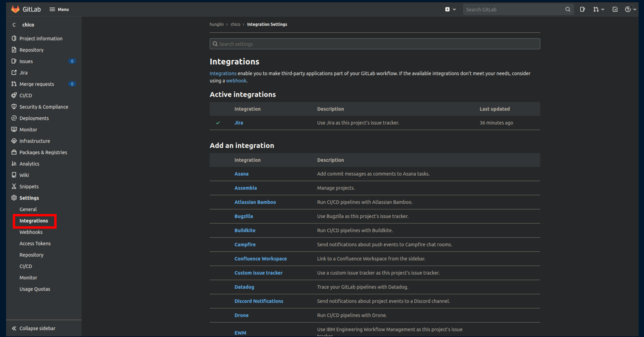Click the webhook link in description
Viewport: 644px width, 337px height.
(x=236, y=81)
